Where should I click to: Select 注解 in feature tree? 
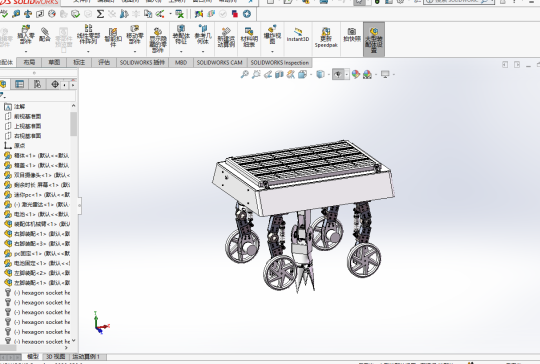(x=19, y=106)
